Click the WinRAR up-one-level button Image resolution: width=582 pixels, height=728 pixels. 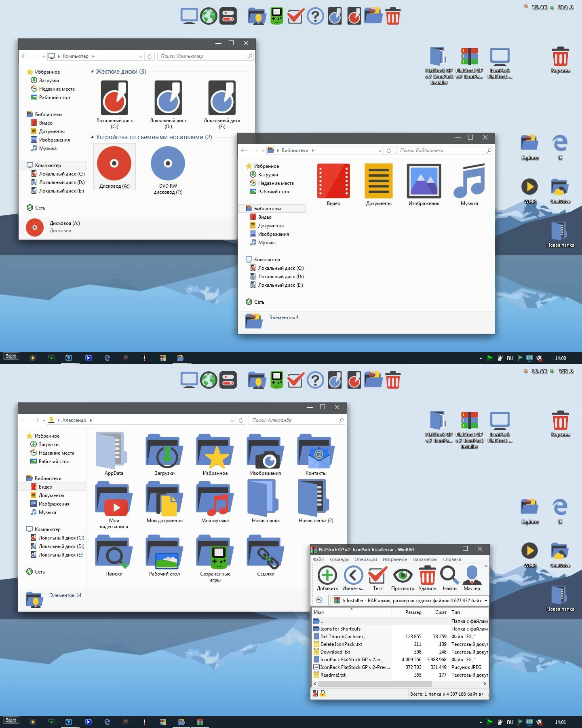(319, 600)
